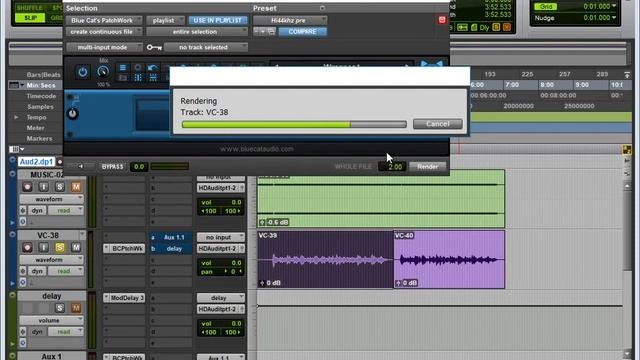Open the entire selection dropdown
Image resolution: width=640 pixels, height=360 pixels.
click(197, 31)
